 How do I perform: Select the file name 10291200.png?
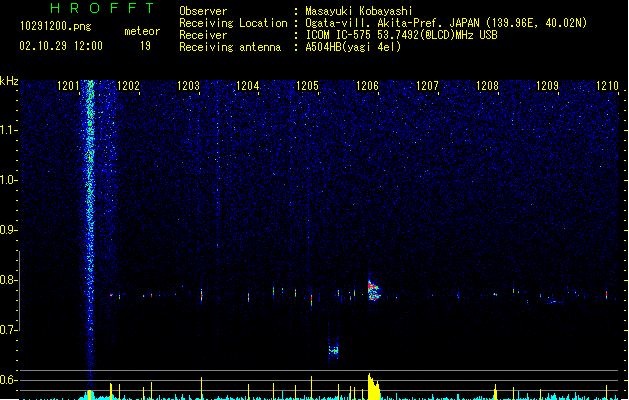pyautogui.click(x=56, y=26)
